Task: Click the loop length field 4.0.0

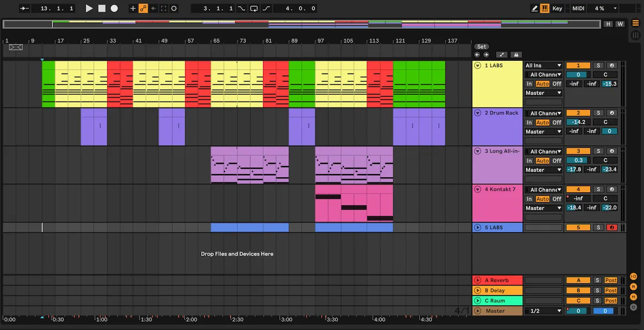Action: coord(295,9)
